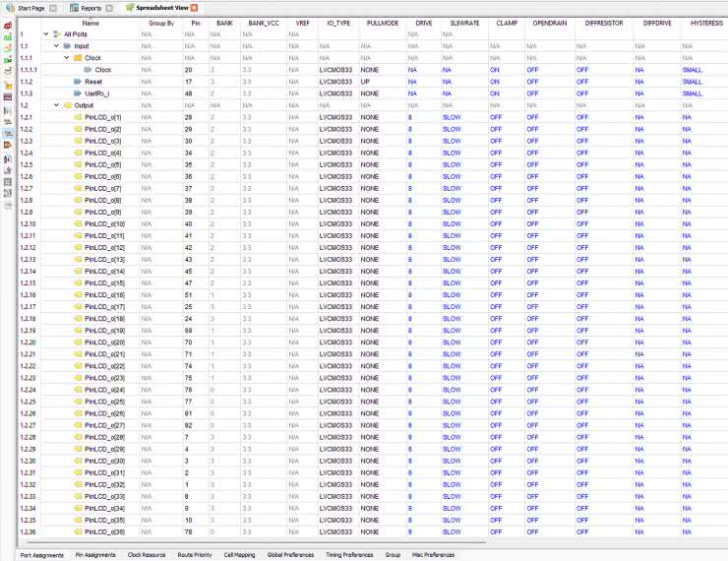The height and width of the screenshot is (561, 728).
Task: Click the UartRx_i port icon
Action: click(78, 93)
